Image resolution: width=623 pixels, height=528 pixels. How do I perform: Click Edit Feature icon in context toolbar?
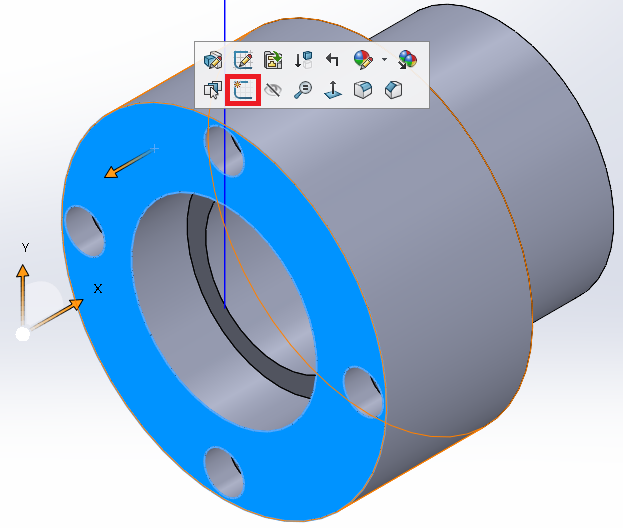pos(213,60)
